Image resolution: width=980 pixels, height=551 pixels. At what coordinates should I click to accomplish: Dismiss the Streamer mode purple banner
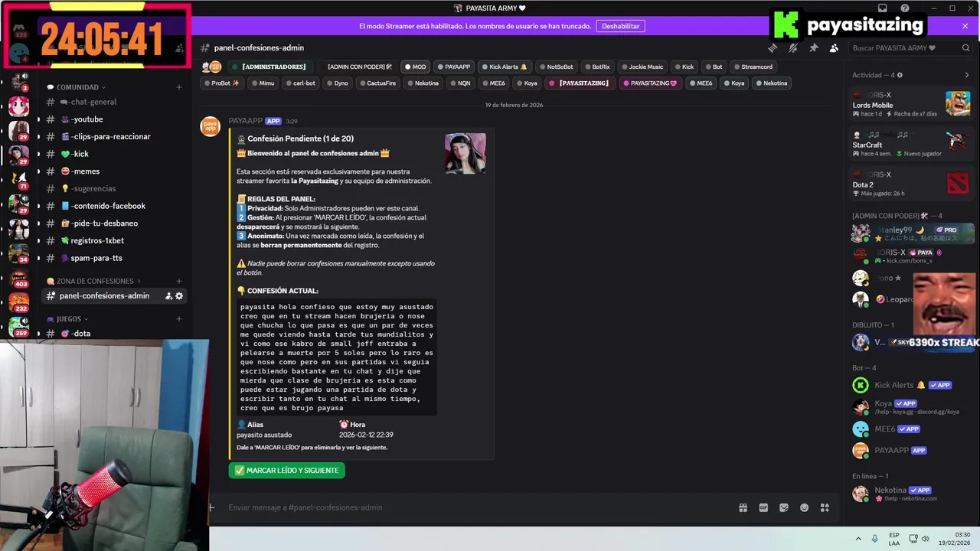965,26
